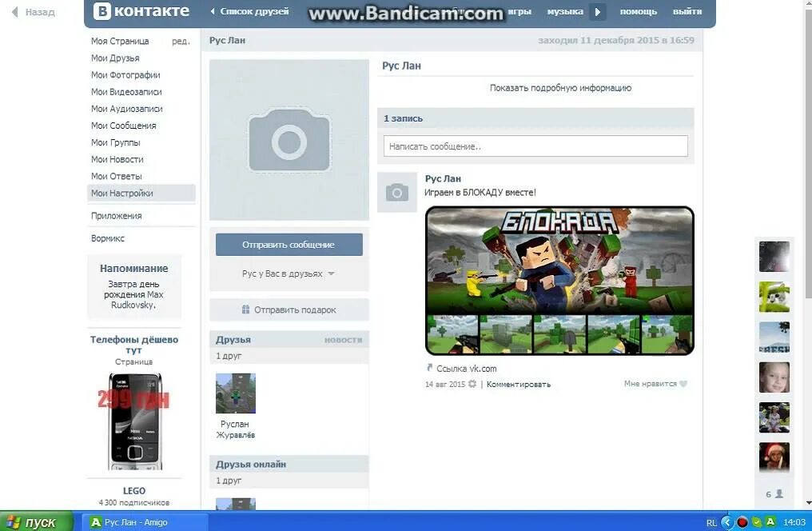Click the Рус Лан post author name
The image size is (812, 531).
click(x=443, y=178)
